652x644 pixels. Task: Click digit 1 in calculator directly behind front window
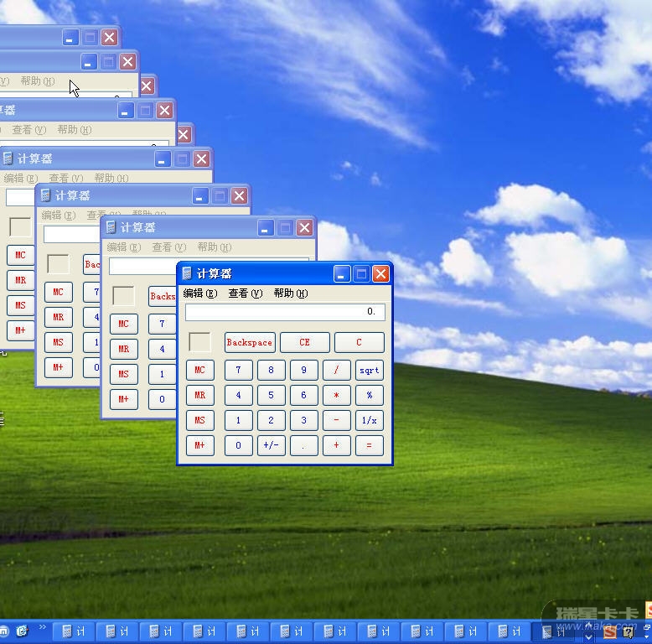[x=163, y=374]
